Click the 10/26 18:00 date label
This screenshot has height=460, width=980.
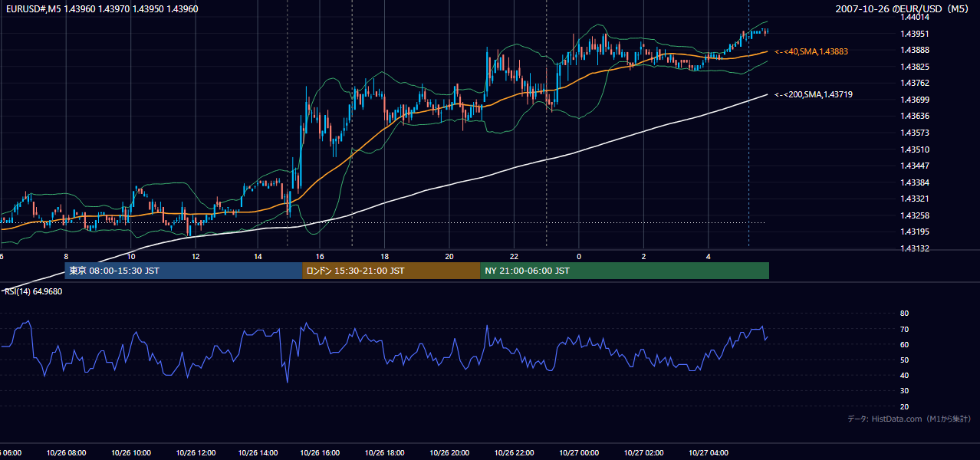[x=385, y=453]
